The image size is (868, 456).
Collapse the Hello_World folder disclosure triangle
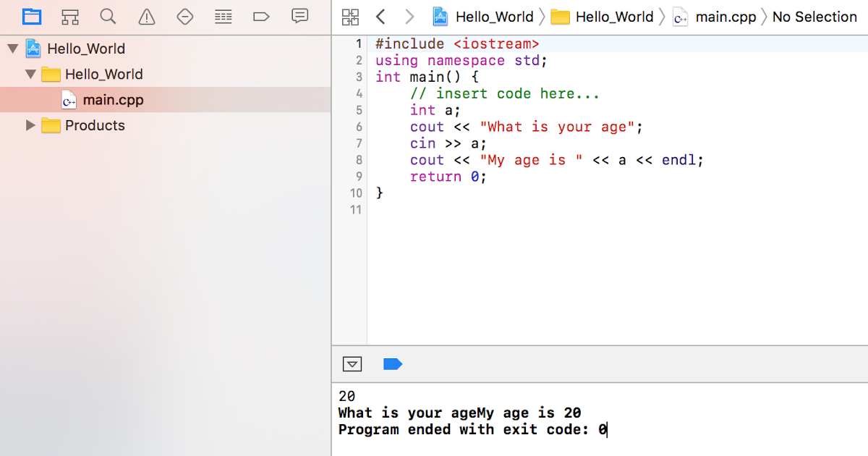pos(30,75)
